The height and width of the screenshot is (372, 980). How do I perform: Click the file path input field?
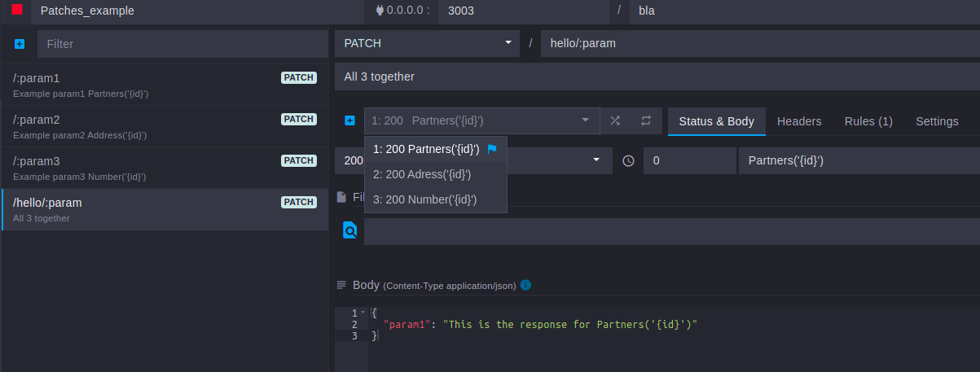pos(672,231)
